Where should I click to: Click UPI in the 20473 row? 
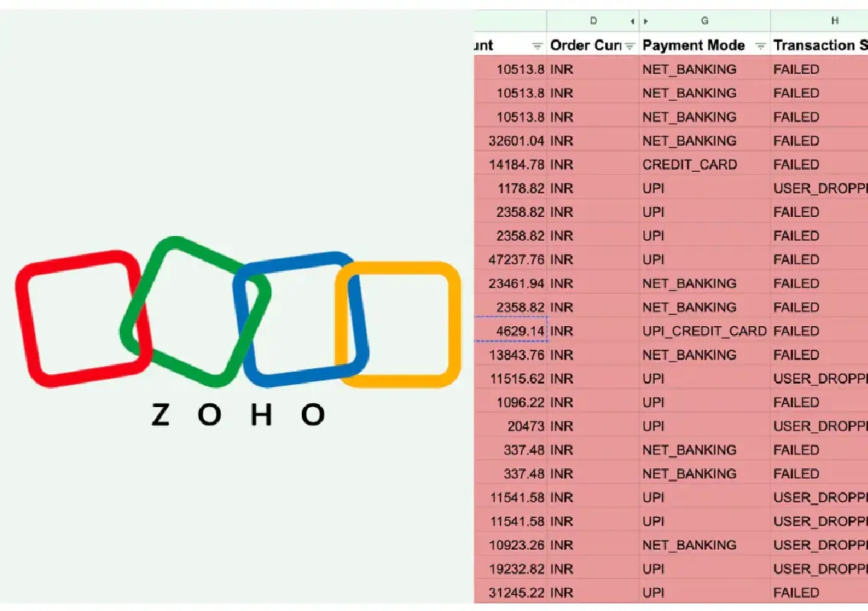click(704, 426)
